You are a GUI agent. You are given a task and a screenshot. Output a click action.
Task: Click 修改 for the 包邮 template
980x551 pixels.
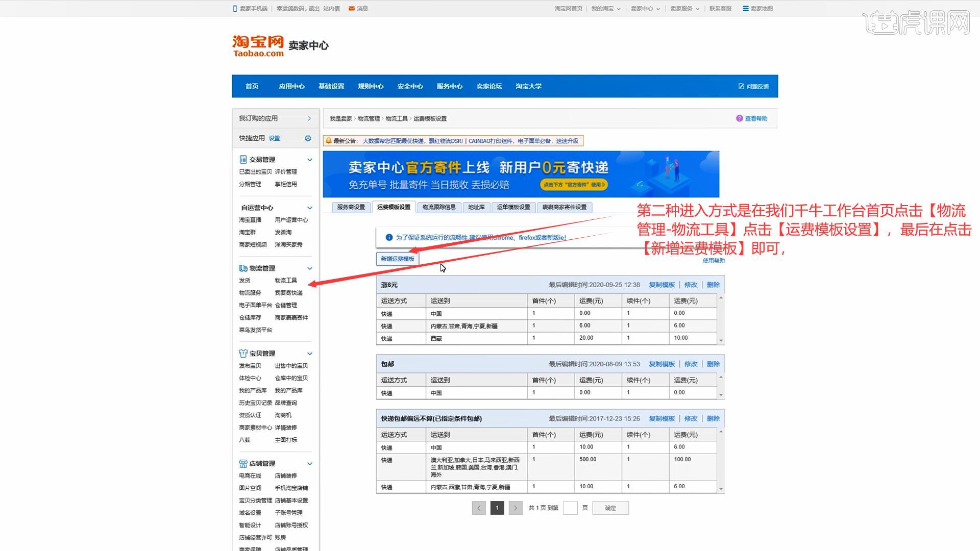click(x=691, y=364)
